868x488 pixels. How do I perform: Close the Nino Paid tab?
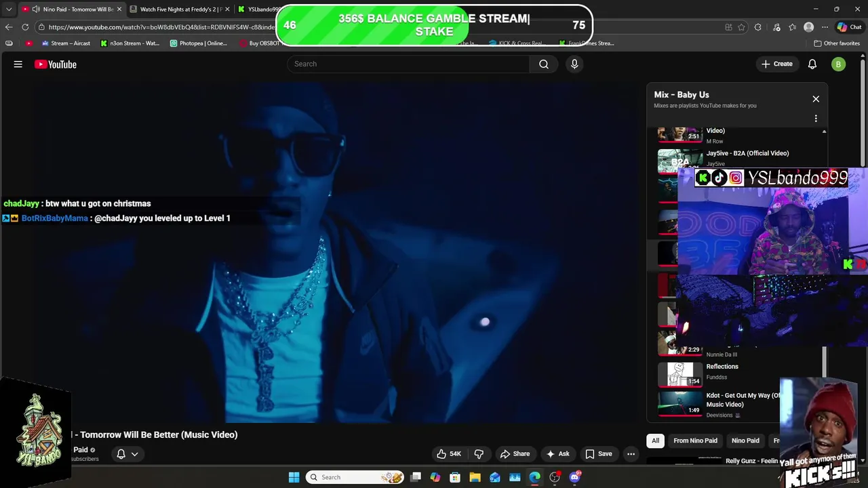pos(119,9)
